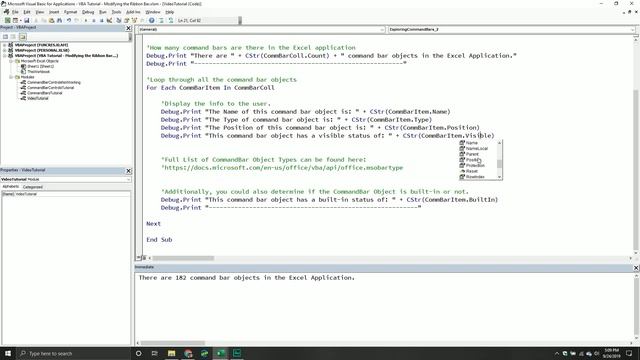Open the Edit menu
The width and height of the screenshot is (640, 360).
coord(27,12)
